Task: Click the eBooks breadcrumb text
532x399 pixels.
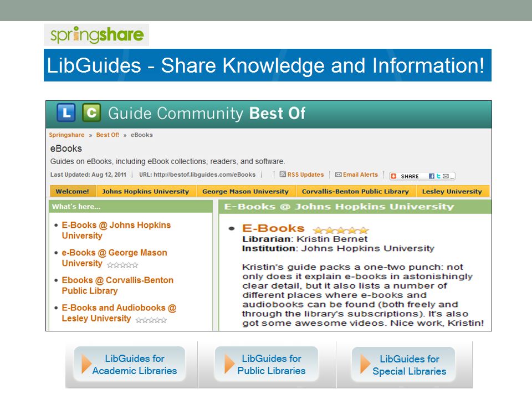Action: tap(142, 135)
